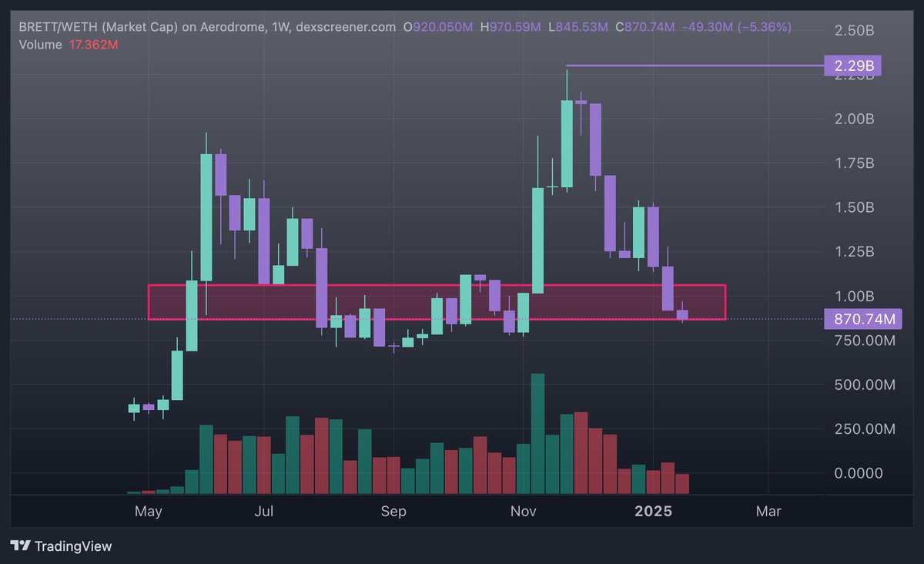Click the O920.050M open value
This screenshot has height=564, width=924.
[x=438, y=27]
